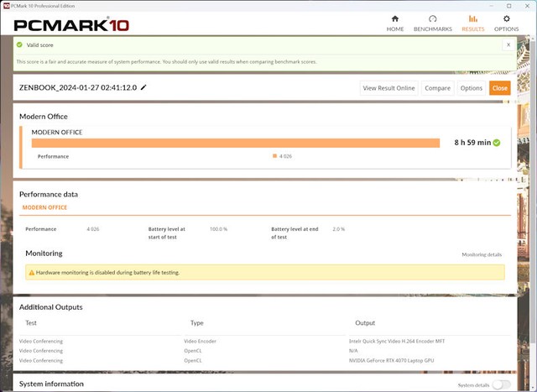
Task: Maximize the PCMark 10 window
Action: pyautogui.click(x=509, y=6)
